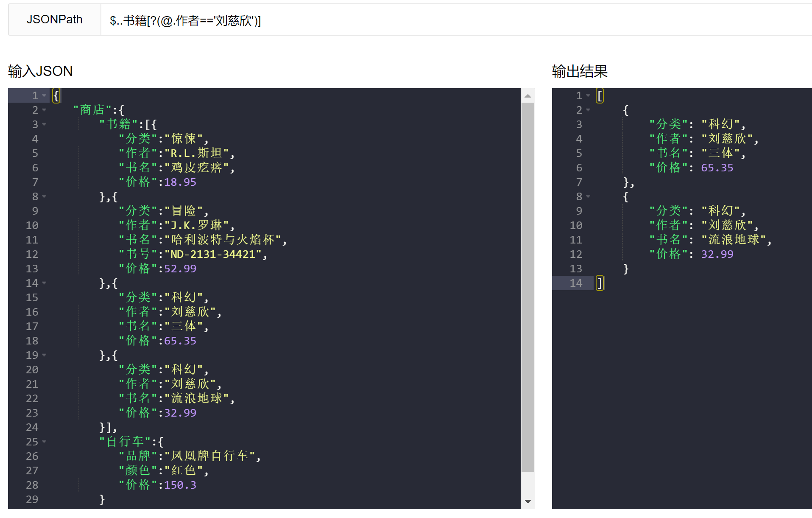Viewport: 812px width, 518px height.
Task: Click the output price 65.35
Action: click(717, 168)
